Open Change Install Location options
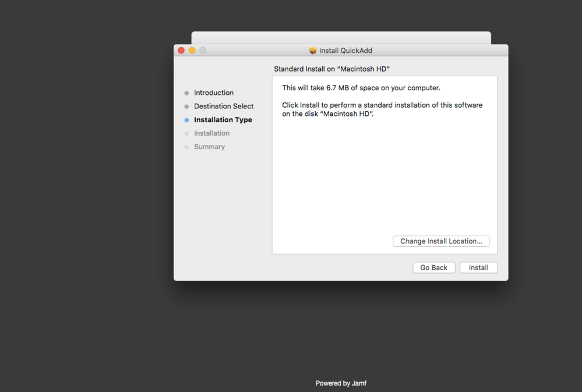Screen dimensions: 582x392 tap(441, 241)
